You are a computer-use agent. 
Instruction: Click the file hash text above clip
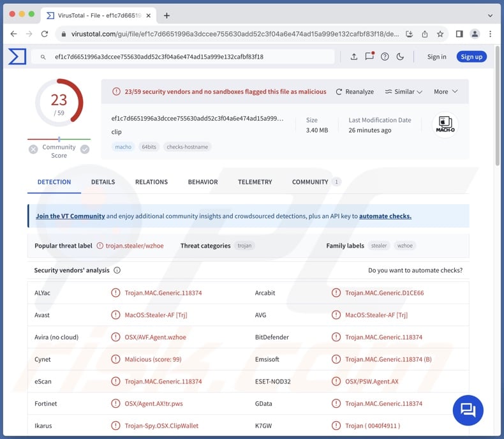tap(197, 118)
